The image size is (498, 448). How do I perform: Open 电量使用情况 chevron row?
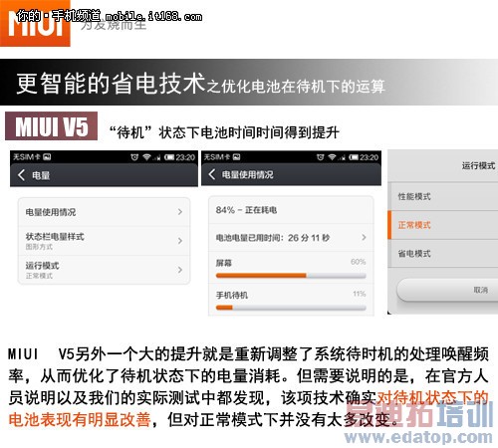point(104,212)
